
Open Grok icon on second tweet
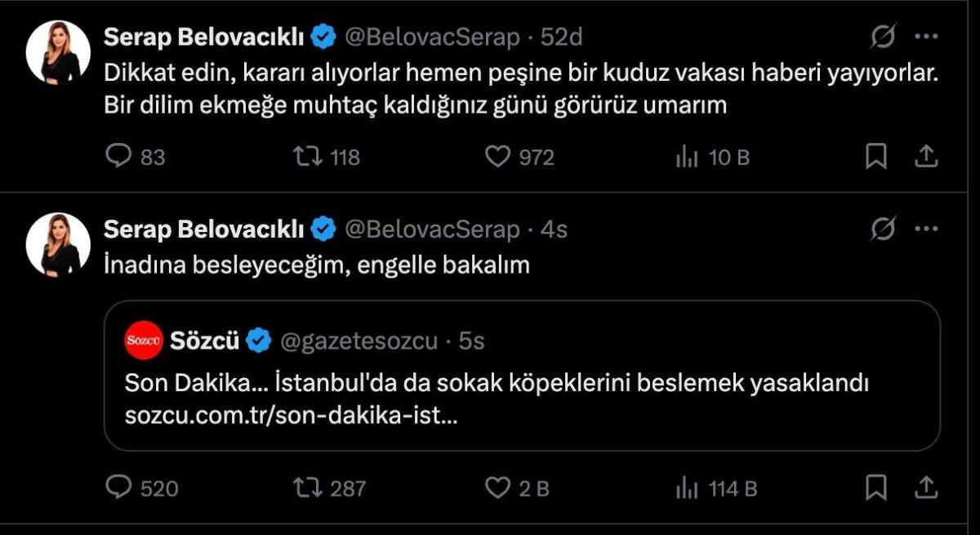[883, 230]
